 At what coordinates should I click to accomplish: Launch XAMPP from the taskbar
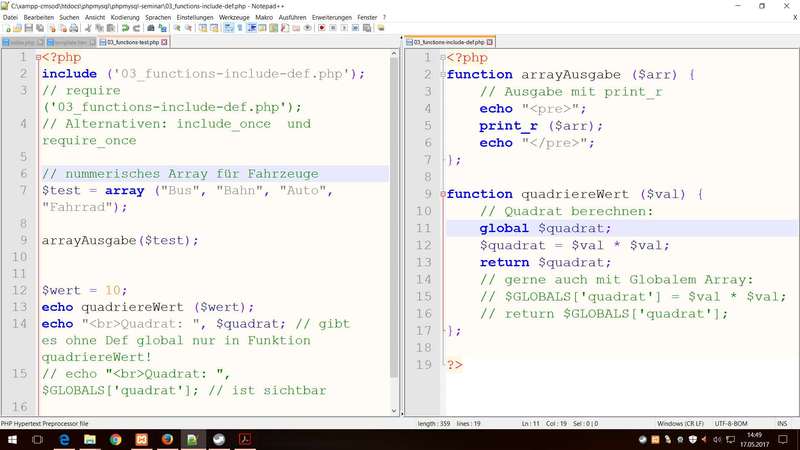[x=141, y=439]
